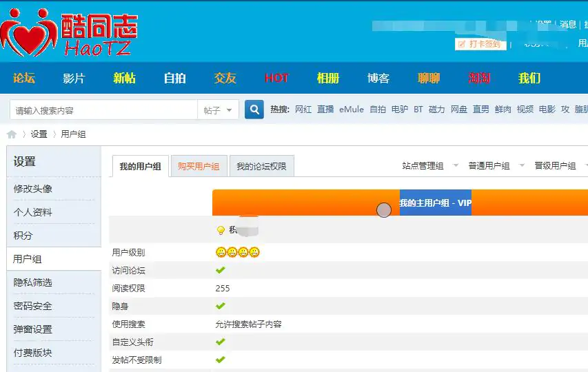Click hot search term 电驴
Image resolution: width=588 pixels, height=372 pixels.
(399, 110)
